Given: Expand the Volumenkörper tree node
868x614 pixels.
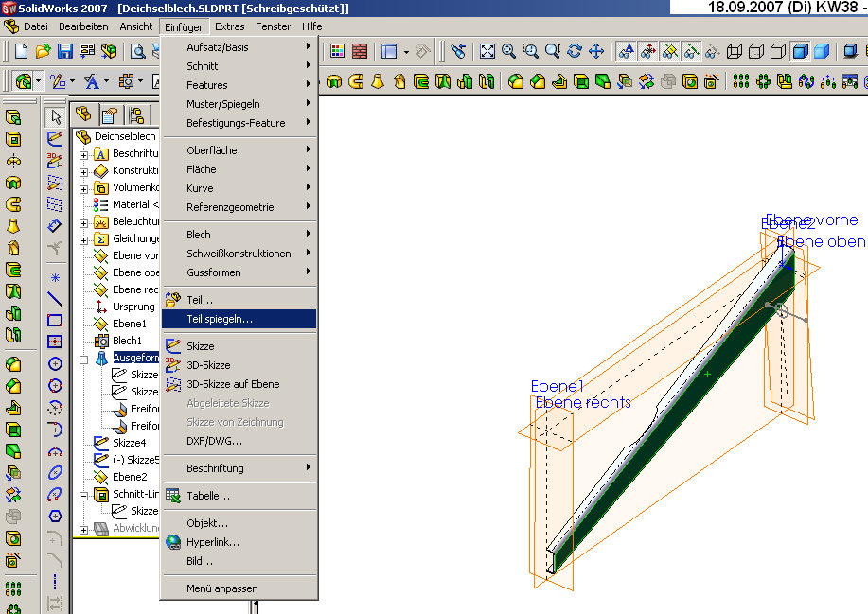Looking at the screenshot, I should pos(83,190).
